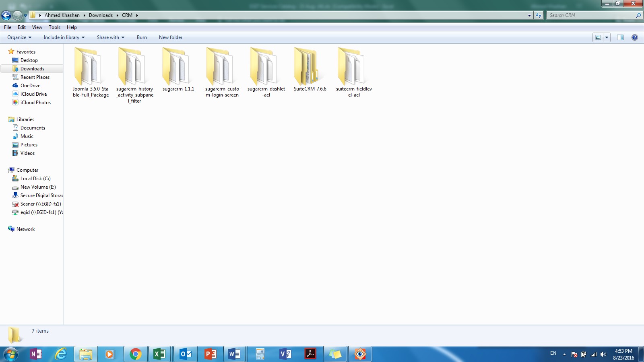Open the Organize dropdown
Image resolution: width=644 pixels, height=362 pixels.
pos(19,37)
